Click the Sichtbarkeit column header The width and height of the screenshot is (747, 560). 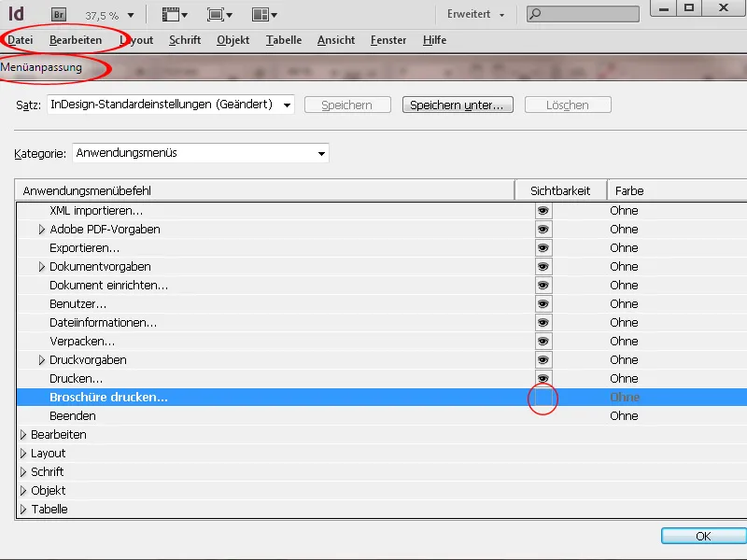tap(561, 190)
